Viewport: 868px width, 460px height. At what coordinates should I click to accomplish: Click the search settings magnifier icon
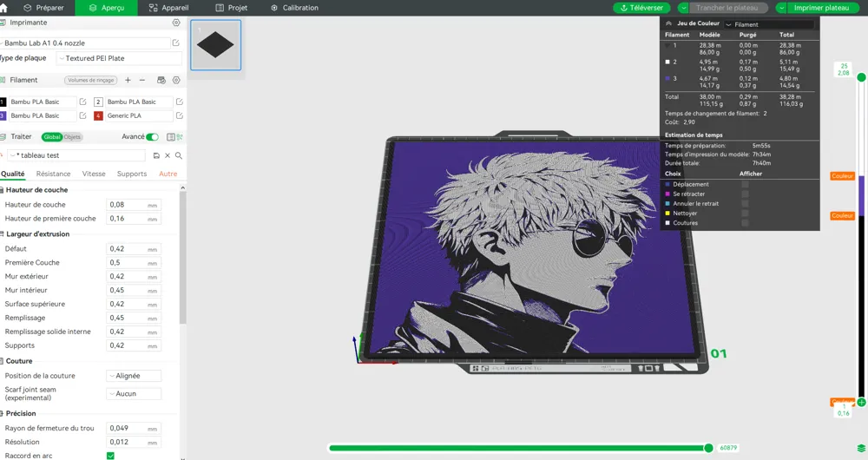(x=179, y=155)
